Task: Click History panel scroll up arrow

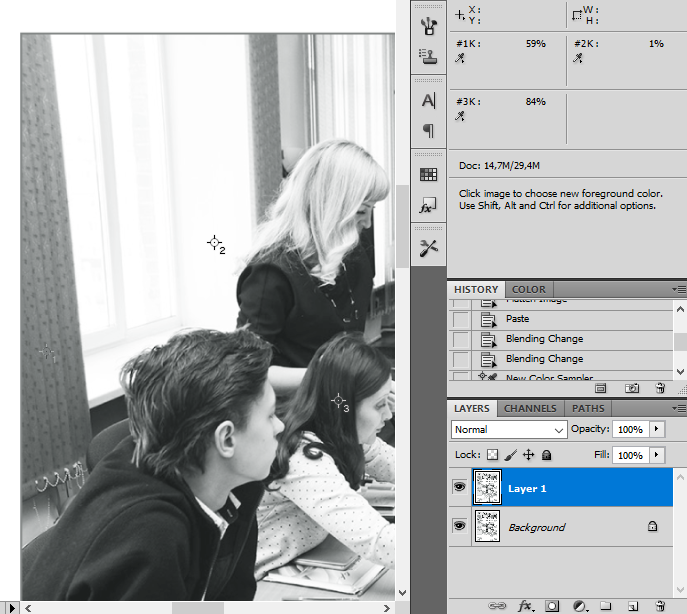Action: click(x=680, y=309)
